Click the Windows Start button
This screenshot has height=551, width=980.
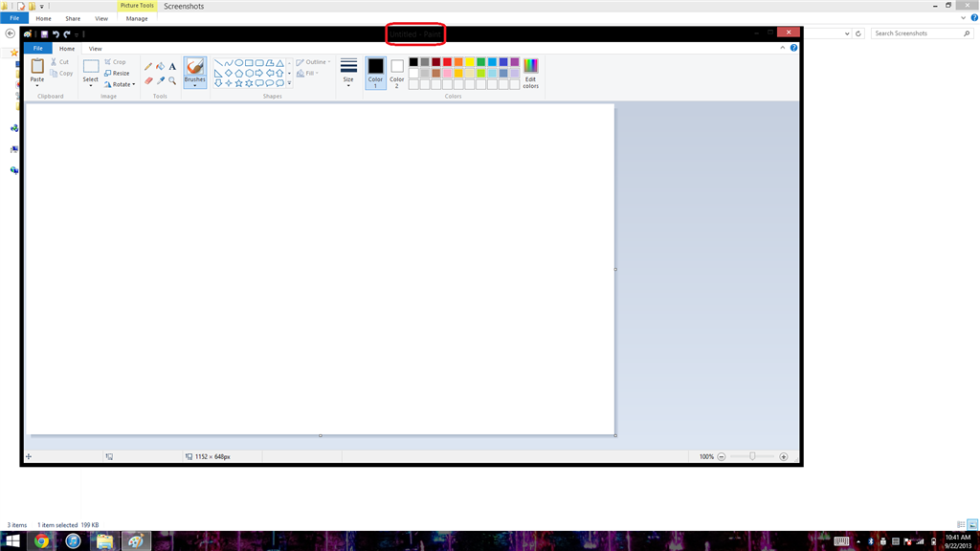pos(12,541)
